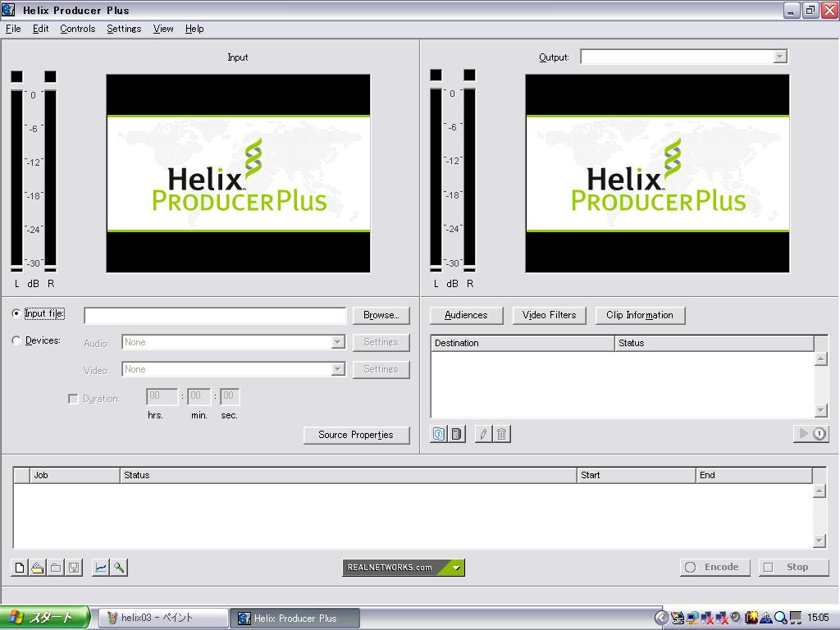Click Settings button beside Video dropdown
840x630 pixels.
click(381, 369)
